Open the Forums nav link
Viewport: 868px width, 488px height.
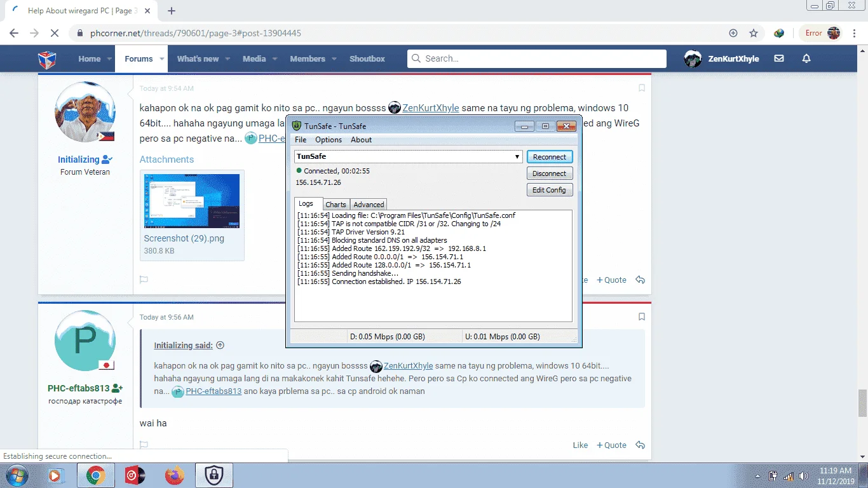(x=139, y=58)
